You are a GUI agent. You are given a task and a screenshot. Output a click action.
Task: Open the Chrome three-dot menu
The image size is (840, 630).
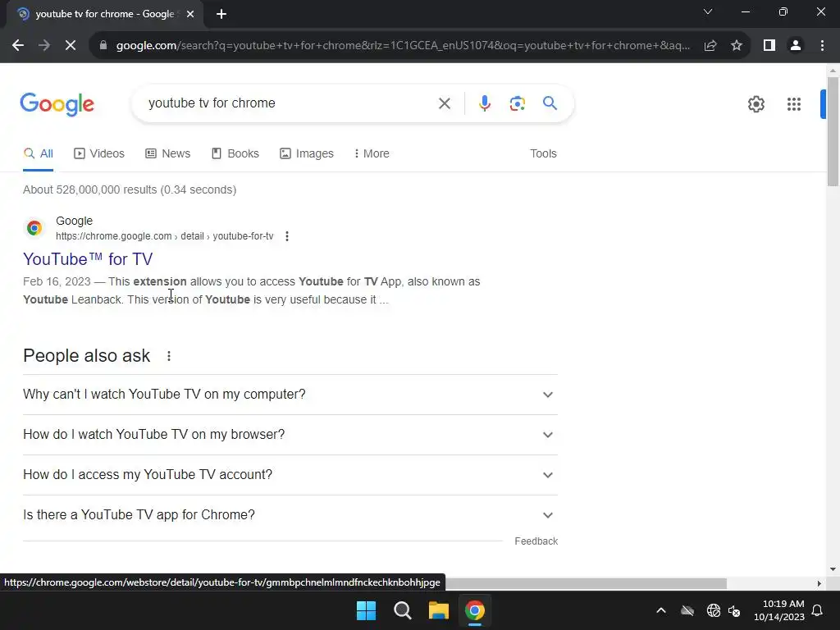tap(822, 46)
